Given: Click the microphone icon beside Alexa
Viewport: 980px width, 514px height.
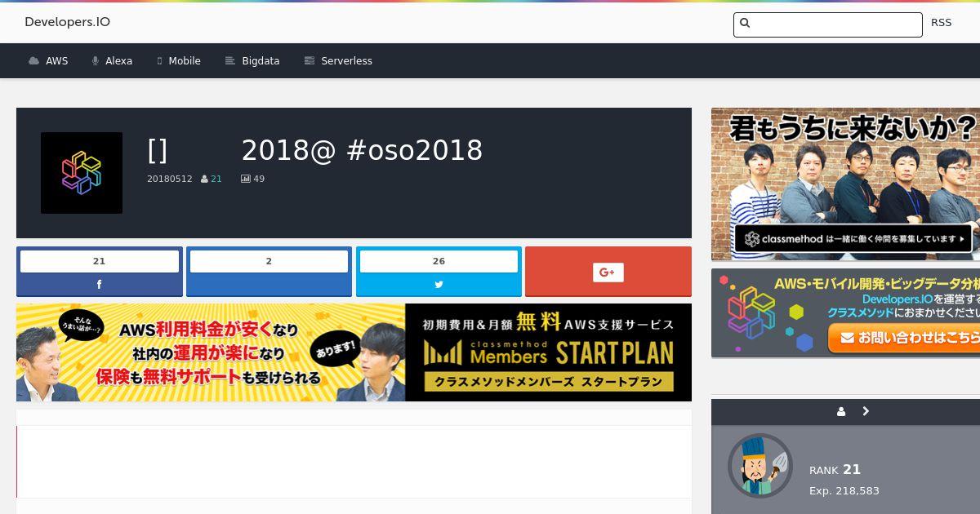Looking at the screenshot, I should coord(96,61).
